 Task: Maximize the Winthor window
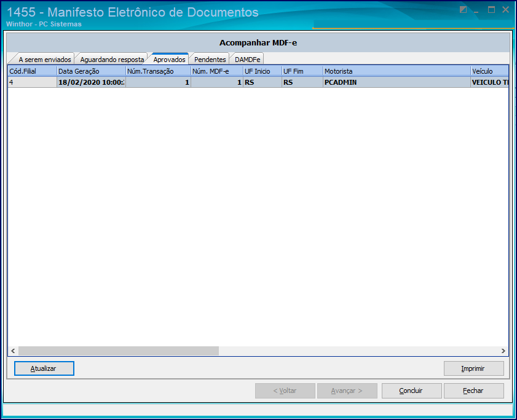(491, 10)
